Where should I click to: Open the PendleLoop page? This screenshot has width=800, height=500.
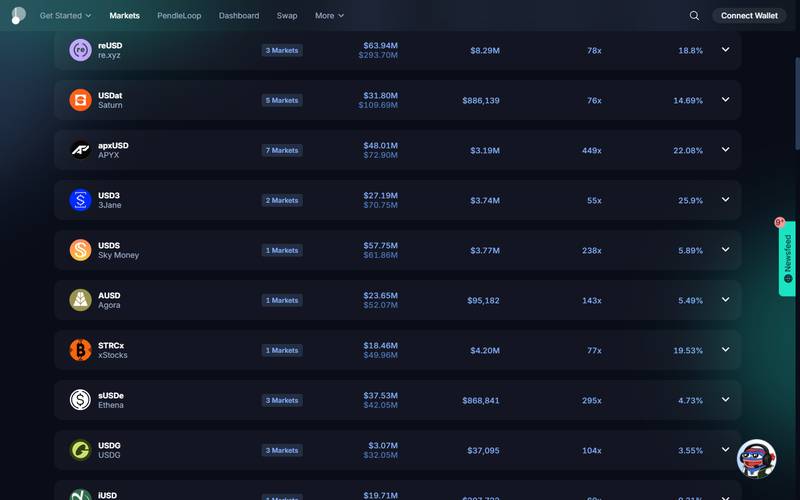[179, 16]
